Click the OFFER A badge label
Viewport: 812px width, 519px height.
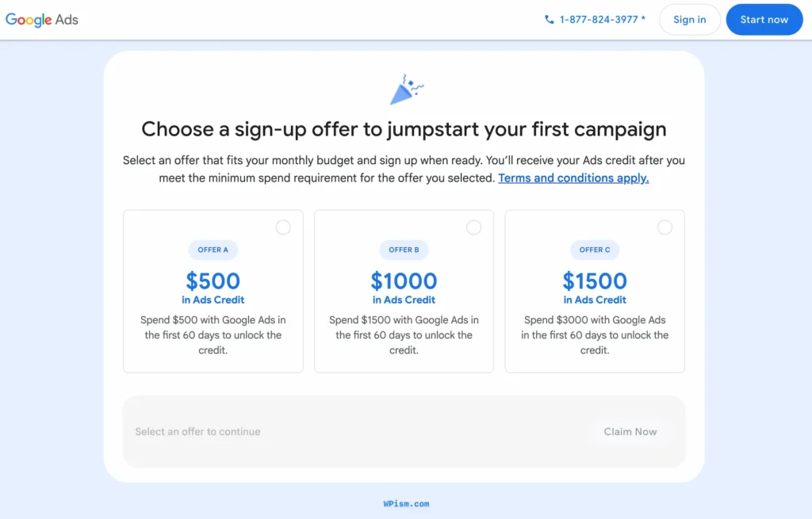pyautogui.click(x=213, y=250)
